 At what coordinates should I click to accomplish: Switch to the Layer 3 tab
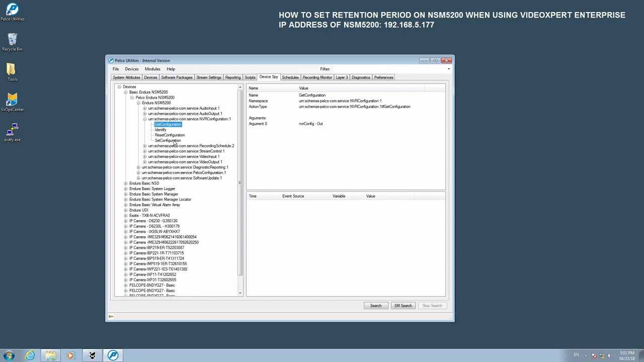(x=342, y=77)
